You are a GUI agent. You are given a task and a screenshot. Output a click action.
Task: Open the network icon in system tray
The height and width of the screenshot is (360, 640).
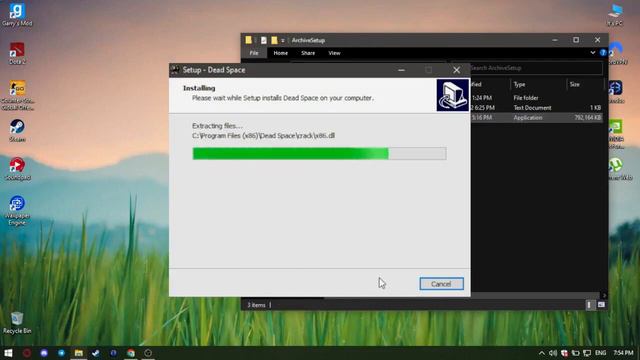click(587, 353)
